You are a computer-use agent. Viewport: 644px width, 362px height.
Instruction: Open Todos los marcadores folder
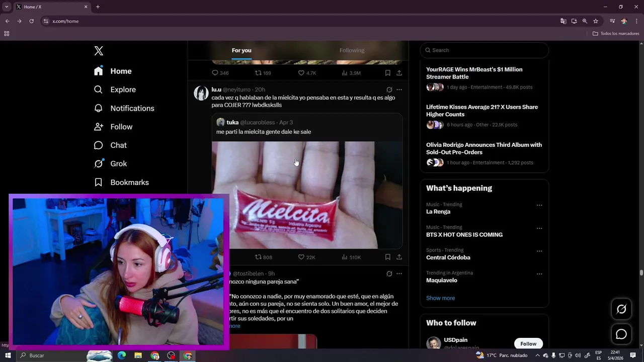[616, 34]
